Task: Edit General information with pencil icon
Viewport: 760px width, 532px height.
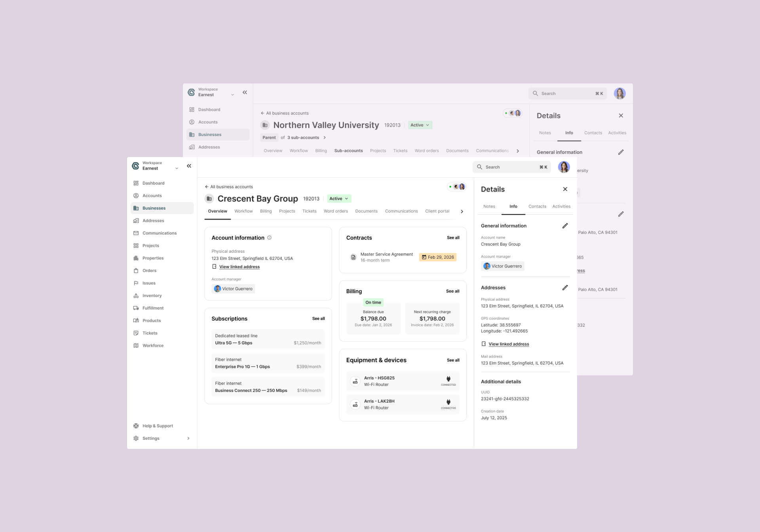Action: (x=565, y=226)
